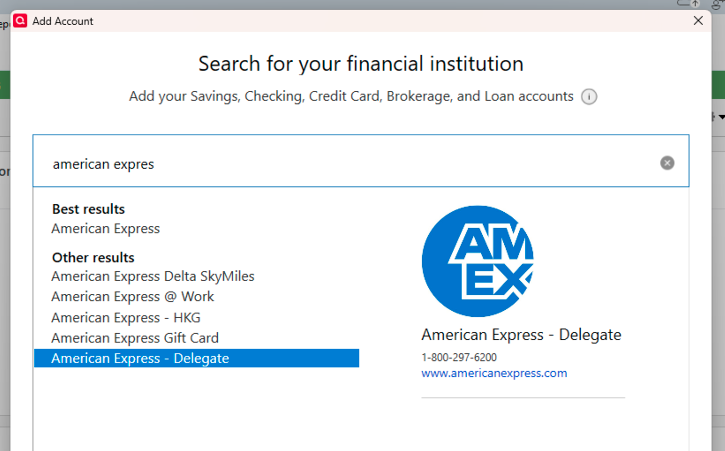Close the Add Account dialog
Image resolution: width=725 pixels, height=451 pixels.
point(697,20)
